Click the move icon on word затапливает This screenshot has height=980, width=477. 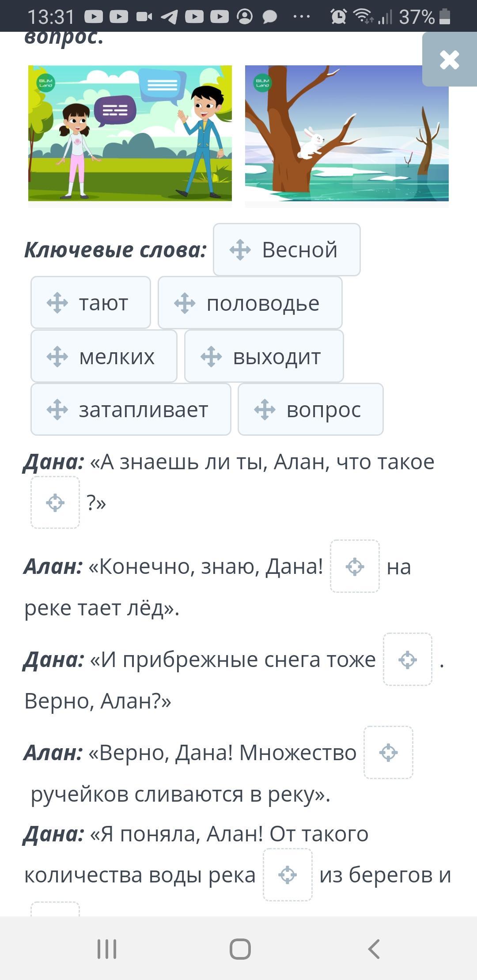tap(57, 410)
